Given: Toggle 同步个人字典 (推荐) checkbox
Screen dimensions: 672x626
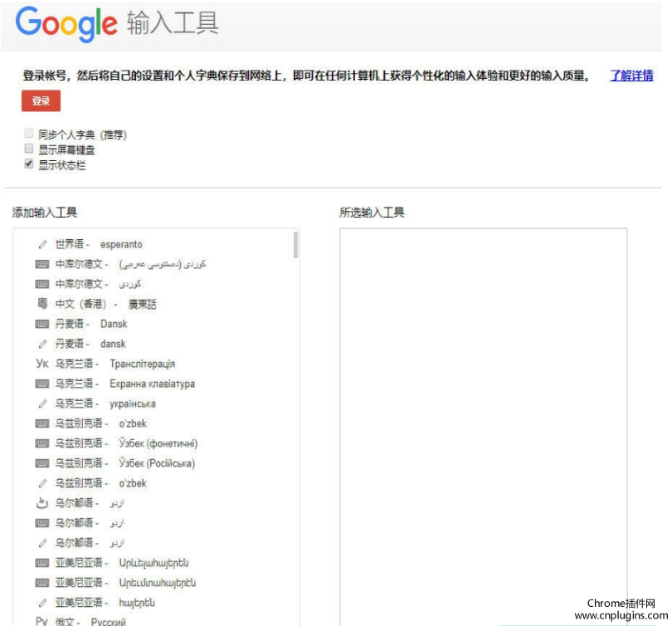Looking at the screenshot, I should [x=29, y=134].
